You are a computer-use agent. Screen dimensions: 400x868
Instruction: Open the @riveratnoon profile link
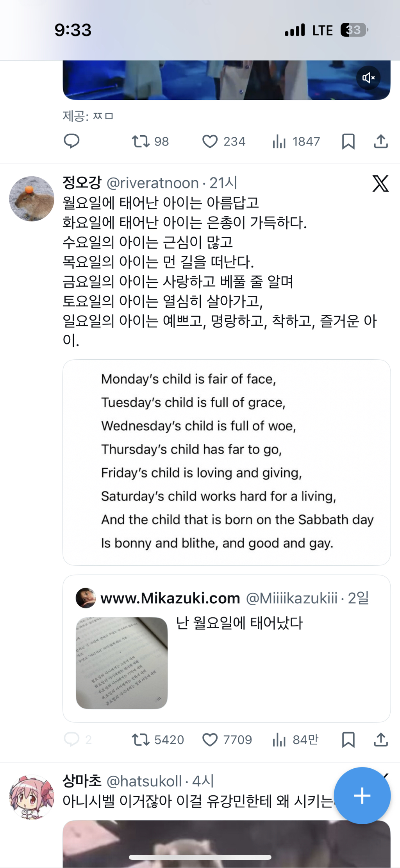coord(152,183)
